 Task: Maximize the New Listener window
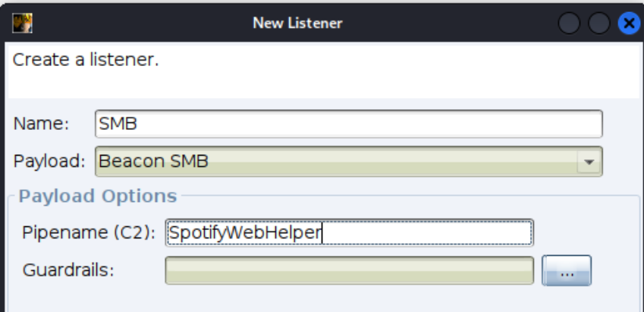pos(599,24)
